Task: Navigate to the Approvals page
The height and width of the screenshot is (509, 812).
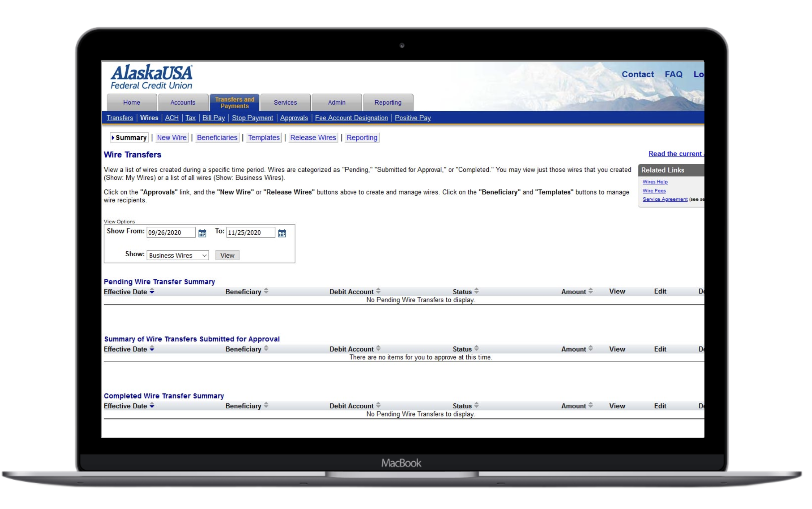Action: [294, 118]
